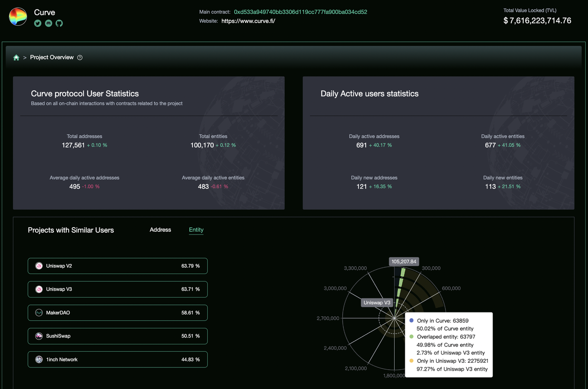
Task: Open the main contract address link
Action: pos(300,12)
